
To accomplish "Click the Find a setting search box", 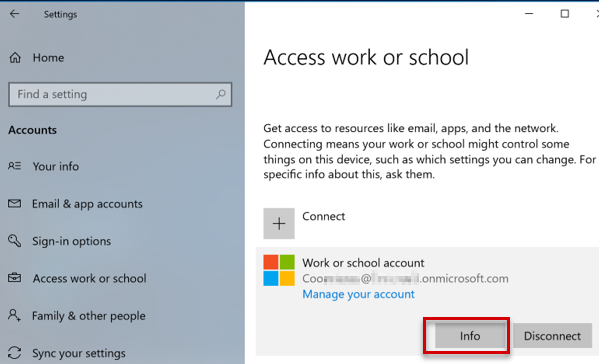I will point(120,94).
